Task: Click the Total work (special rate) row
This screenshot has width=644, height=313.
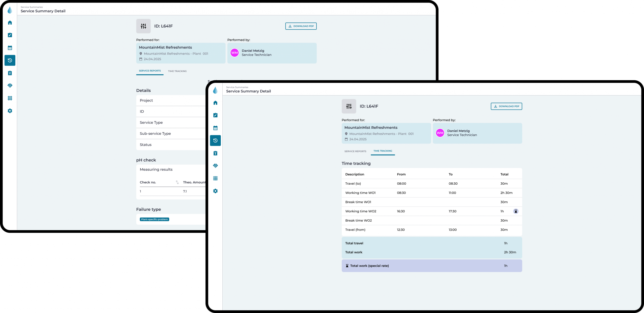Action: click(x=431, y=266)
